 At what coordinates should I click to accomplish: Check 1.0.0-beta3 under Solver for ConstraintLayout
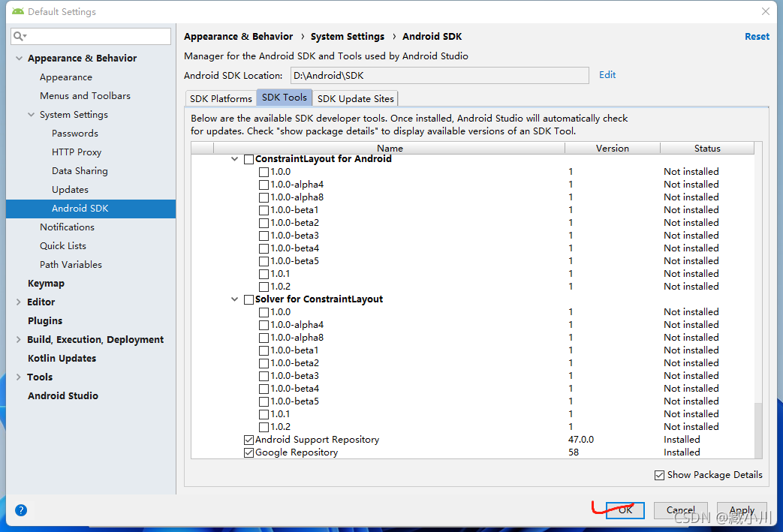[264, 376]
